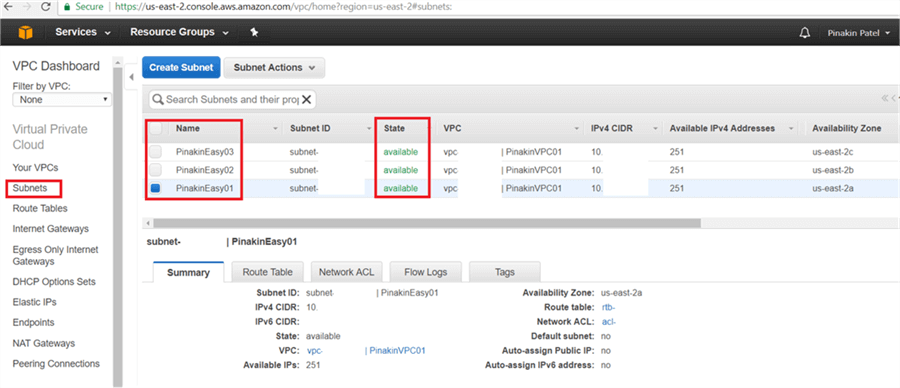Switch to the Route Table tab
This screenshot has height=388, width=900.
point(267,272)
